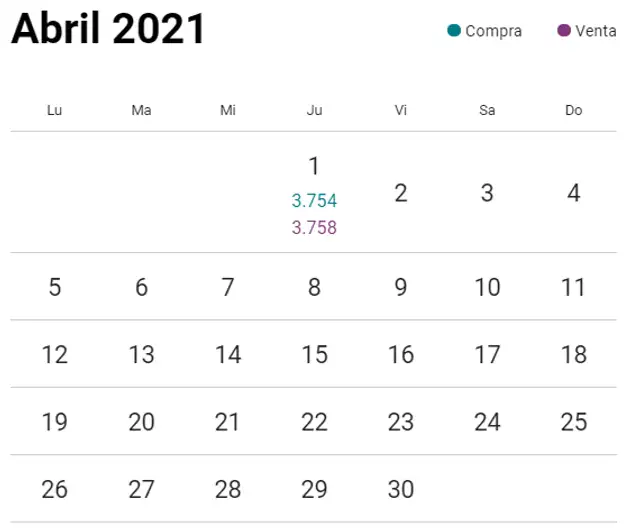This screenshot has width=640, height=531.
Task: Click the teal Compra legend dot
Action: (453, 31)
